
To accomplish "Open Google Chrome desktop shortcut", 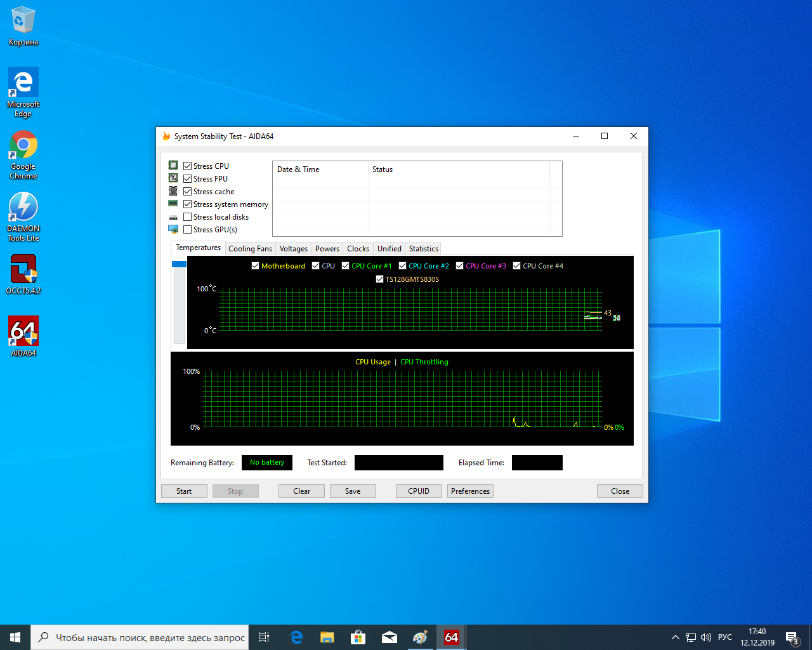I will point(23,155).
